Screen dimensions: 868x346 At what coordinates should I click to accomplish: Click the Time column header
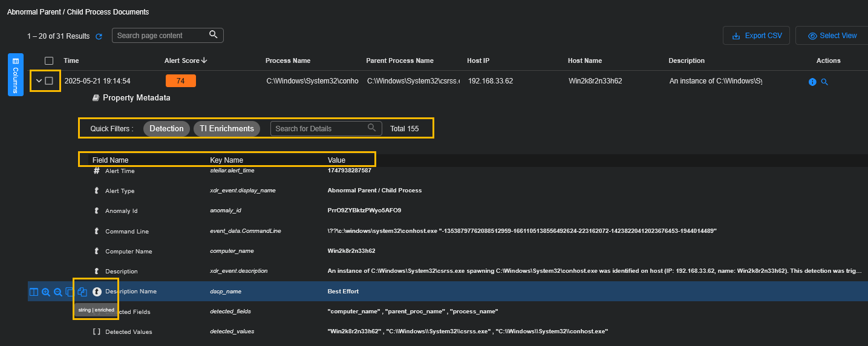(x=71, y=60)
